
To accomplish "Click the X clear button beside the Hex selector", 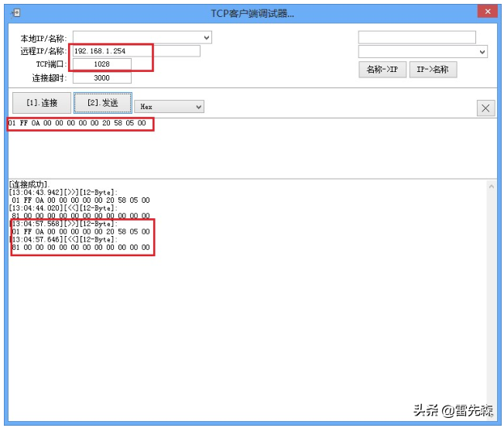I will [x=485, y=108].
